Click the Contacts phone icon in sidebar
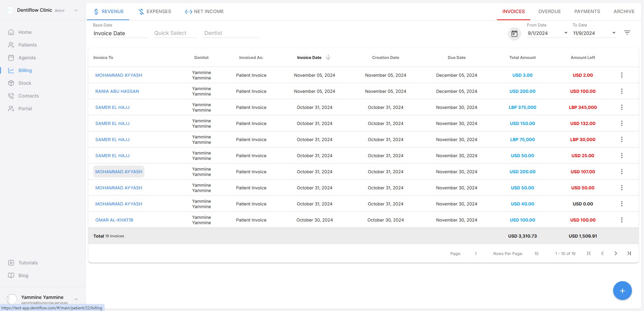This screenshot has height=311, width=644. tap(11, 96)
